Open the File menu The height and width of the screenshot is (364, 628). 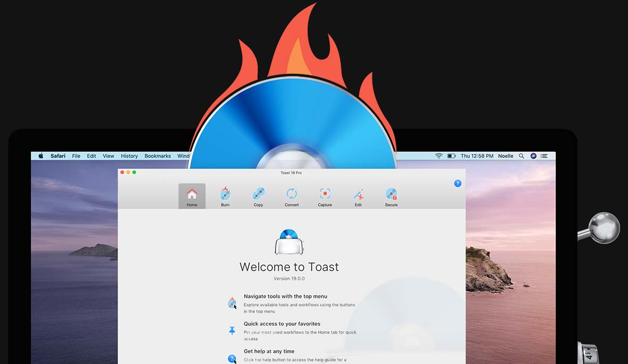tap(76, 156)
